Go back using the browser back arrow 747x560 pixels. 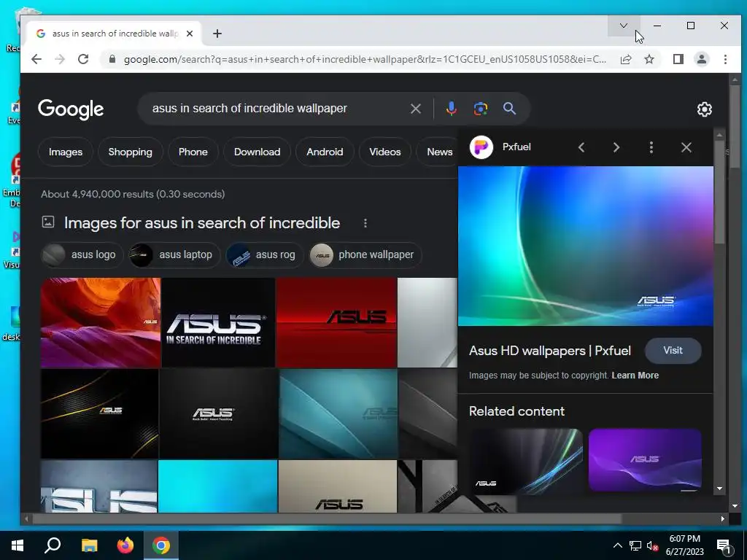36,59
